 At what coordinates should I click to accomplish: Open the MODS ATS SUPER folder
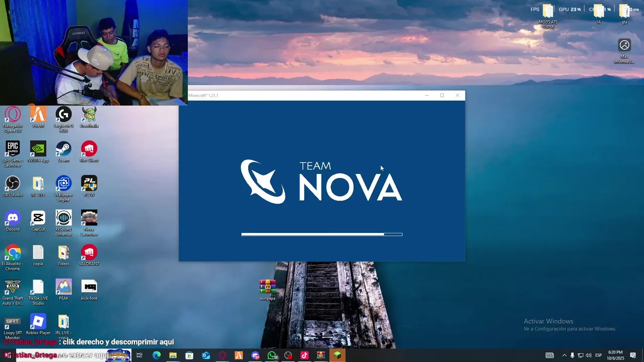click(x=548, y=16)
